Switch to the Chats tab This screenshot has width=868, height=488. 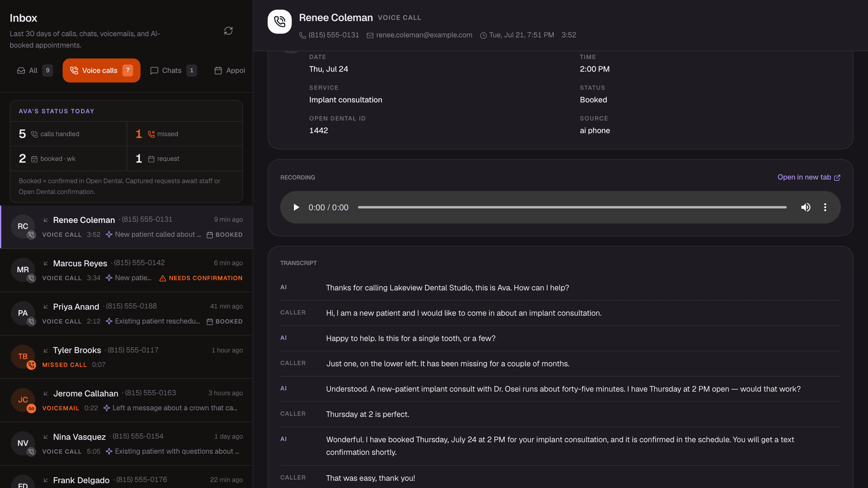point(173,70)
